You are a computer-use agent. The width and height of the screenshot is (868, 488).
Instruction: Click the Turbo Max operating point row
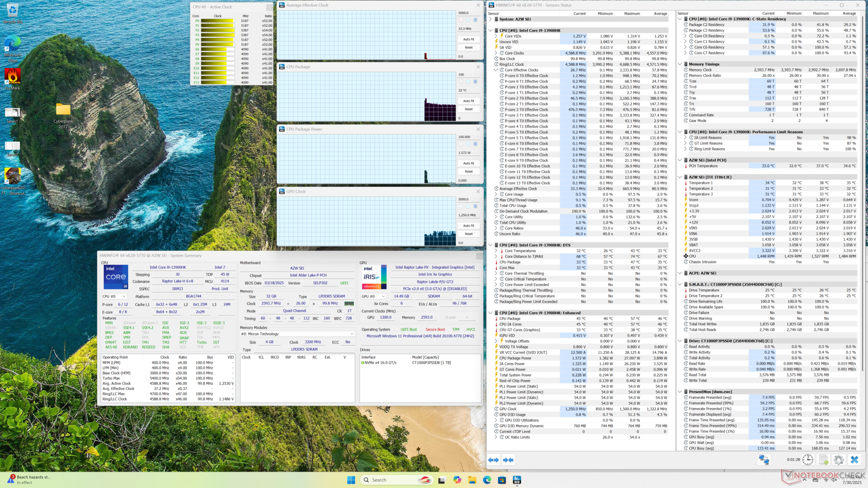pos(168,378)
